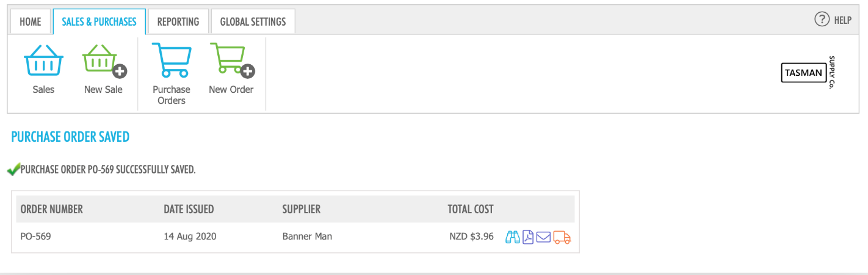868x275 pixels.
Task: Click the Order Number column header
Action: [x=52, y=209]
